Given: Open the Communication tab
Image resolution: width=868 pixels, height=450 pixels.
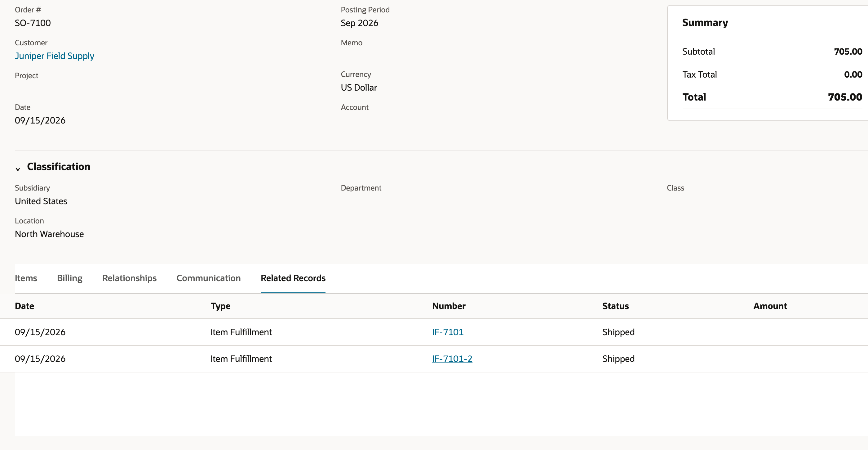Looking at the screenshot, I should 209,278.
